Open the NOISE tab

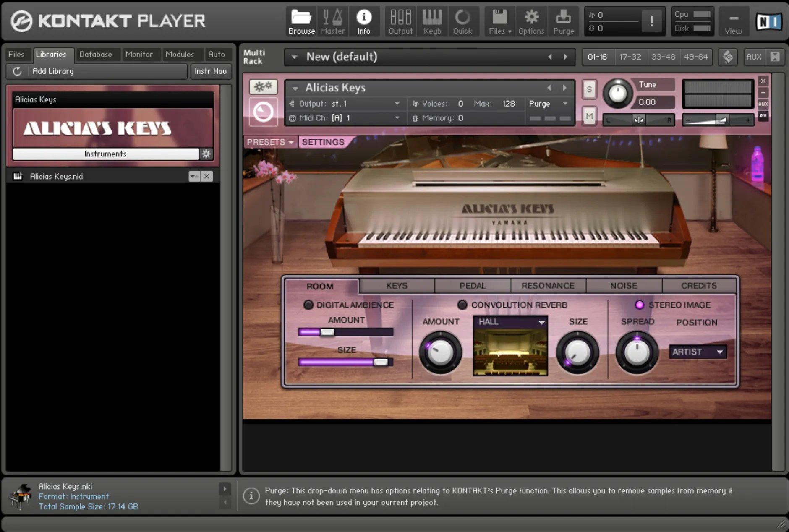coord(624,286)
